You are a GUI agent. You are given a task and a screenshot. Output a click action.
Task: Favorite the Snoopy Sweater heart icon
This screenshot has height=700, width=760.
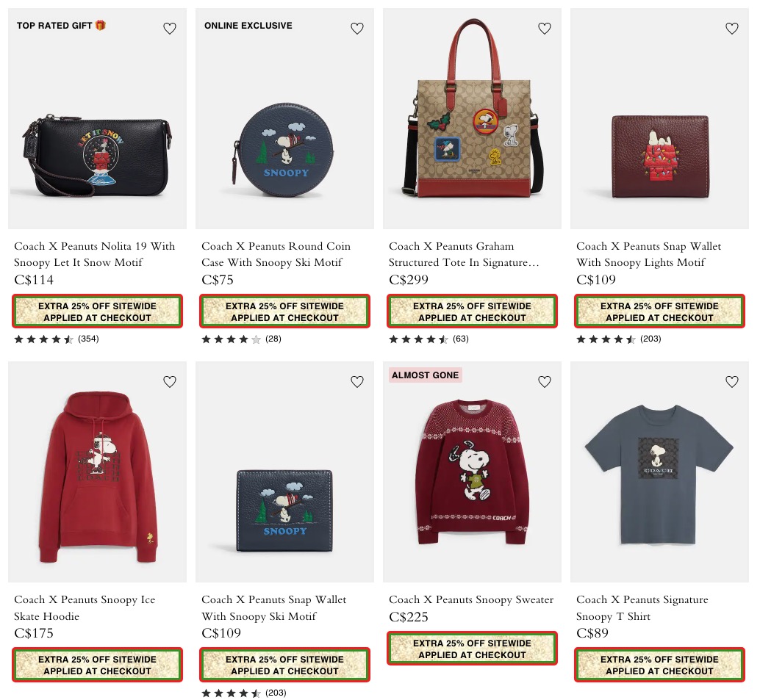coord(545,382)
